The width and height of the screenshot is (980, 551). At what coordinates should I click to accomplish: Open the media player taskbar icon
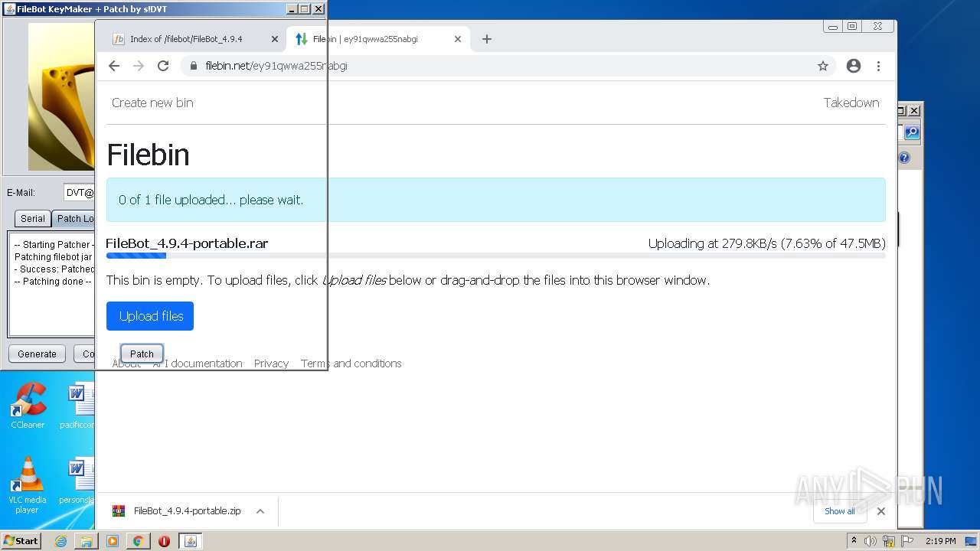click(x=113, y=541)
